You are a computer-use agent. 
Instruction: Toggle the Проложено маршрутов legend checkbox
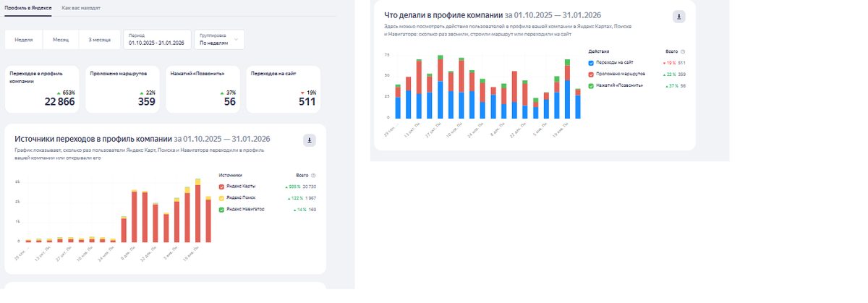(591, 74)
